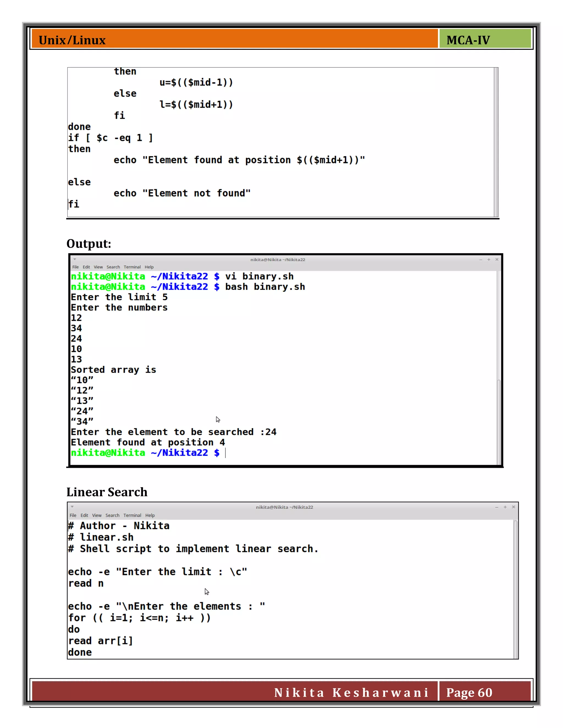Maximize the linear search terminal window

coord(505,507)
